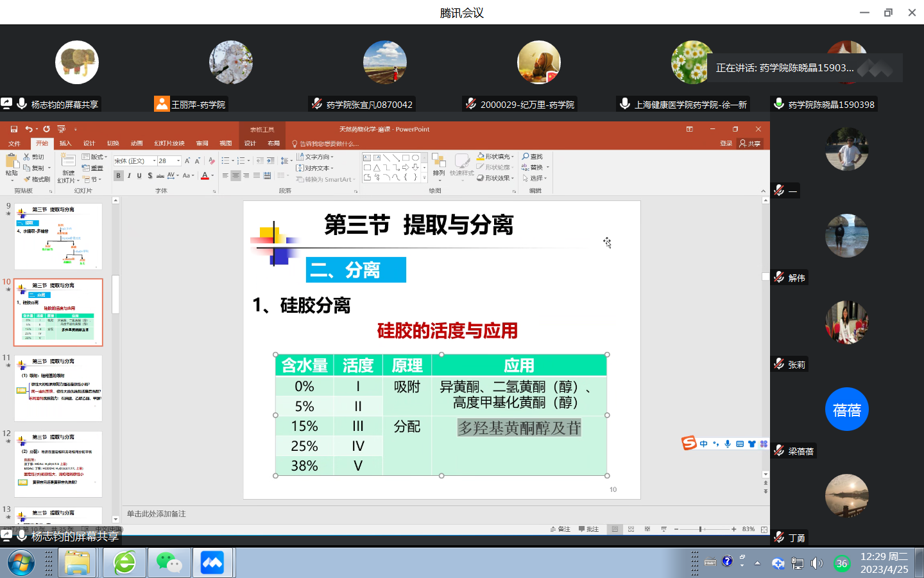Open the Arrange (排列) tool
The width and height of the screenshot is (924, 578).
point(439,164)
